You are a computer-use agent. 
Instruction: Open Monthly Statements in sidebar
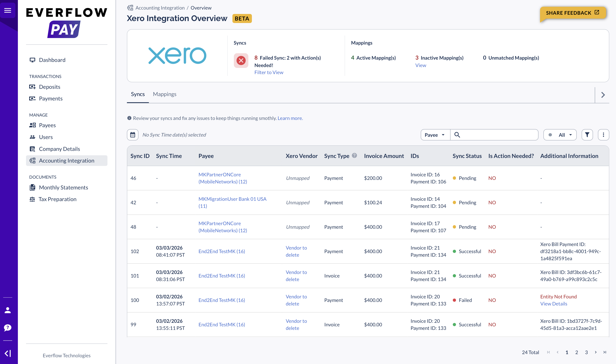click(x=63, y=187)
